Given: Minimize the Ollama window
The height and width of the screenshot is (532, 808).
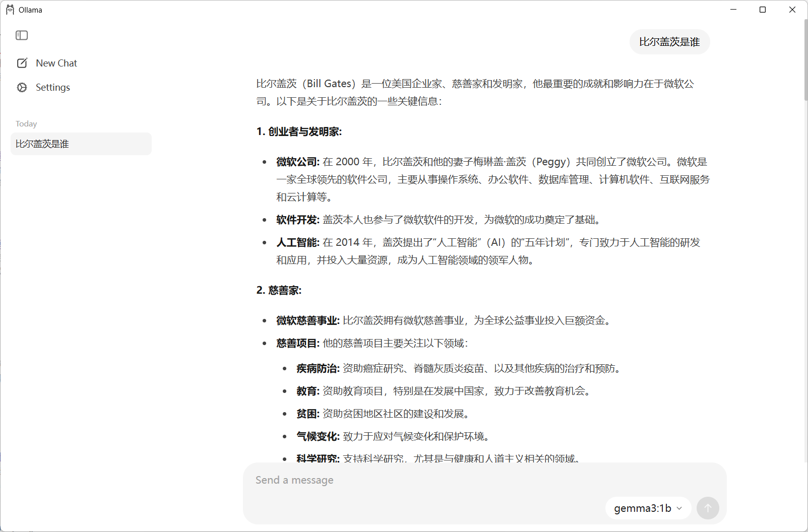Looking at the screenshot, I should point(733,10).
